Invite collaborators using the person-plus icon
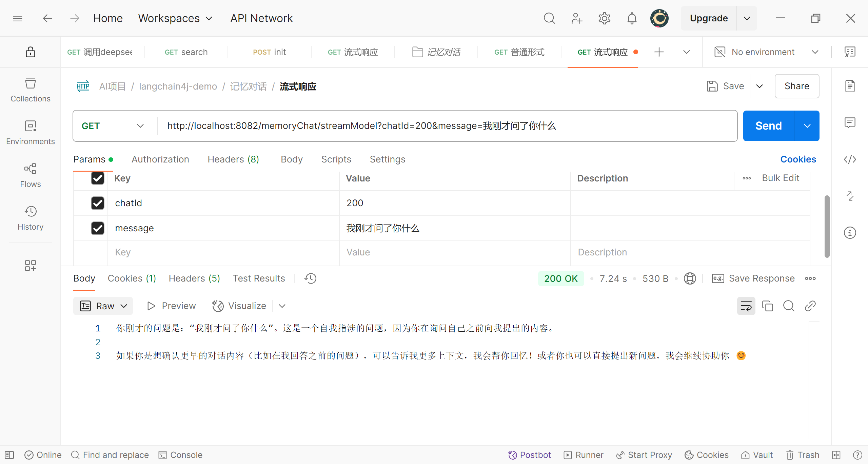The height and width of the screenshot is (464, 868). point(576,18)
